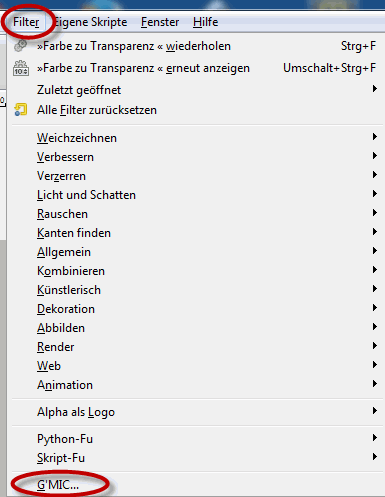Open the Render filter category
The image size is (385, 497).
tap(196, 347)
